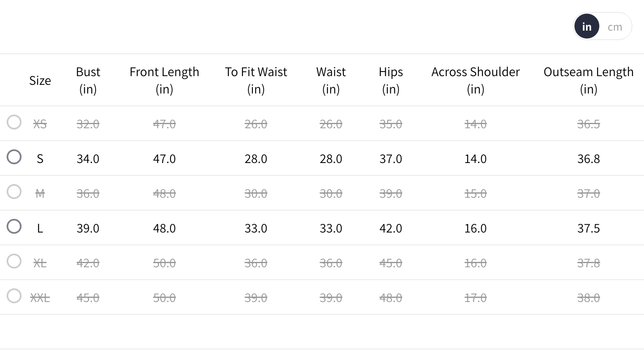644x350 pixels.
Task: Select the size S radio button
Action: pyautogui.click(x=14, y=157)
